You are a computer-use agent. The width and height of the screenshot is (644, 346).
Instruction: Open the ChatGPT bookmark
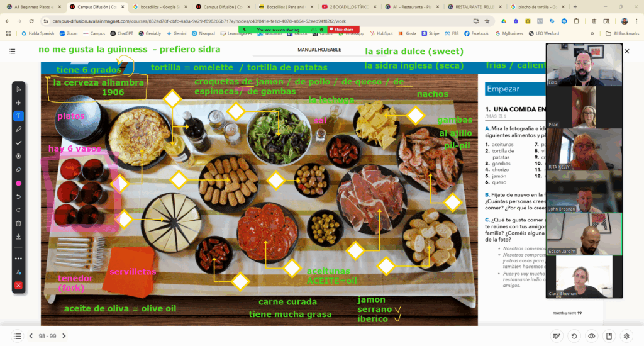coord(122,33)
